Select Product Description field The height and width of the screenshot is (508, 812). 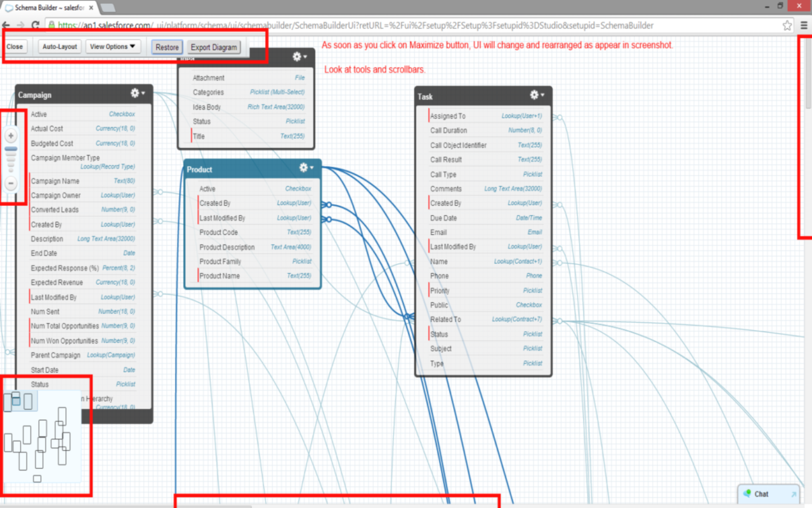pos(255,247)
